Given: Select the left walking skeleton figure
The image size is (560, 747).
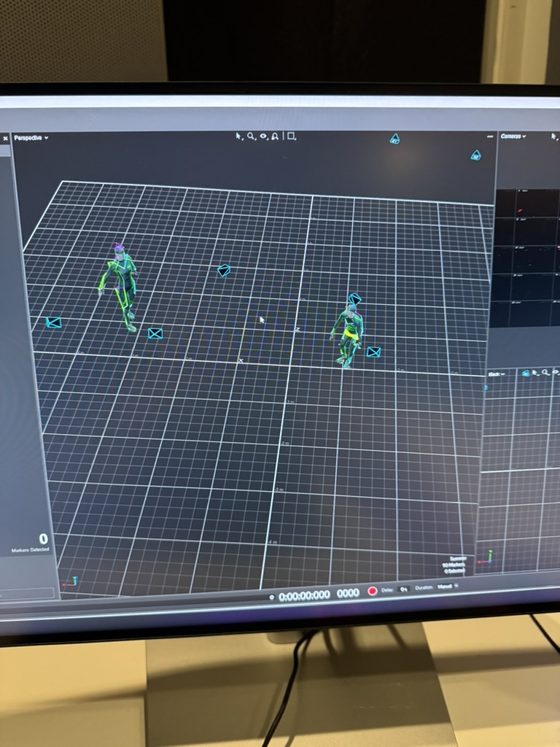Looking at the screenshot, I should pyautogui.click(x=121, y=286).
